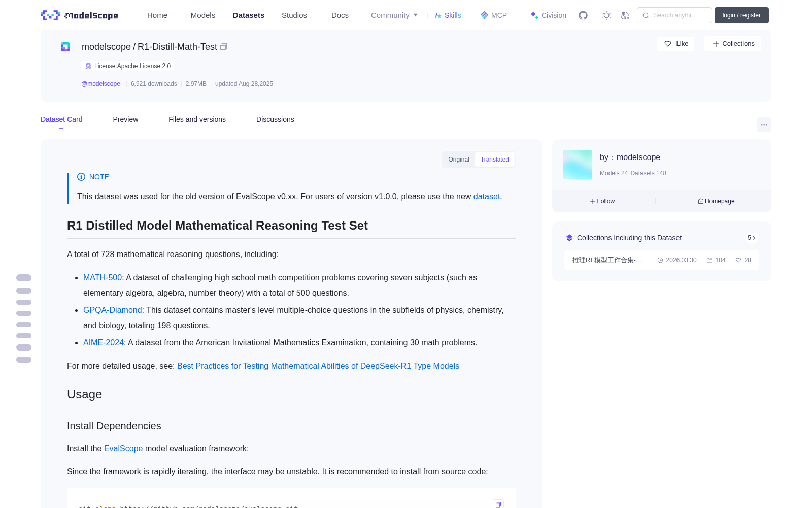Viewport: 812px width, 508px height.
Task: Open the AIME-2024 link
Action: tap(104, 342)
